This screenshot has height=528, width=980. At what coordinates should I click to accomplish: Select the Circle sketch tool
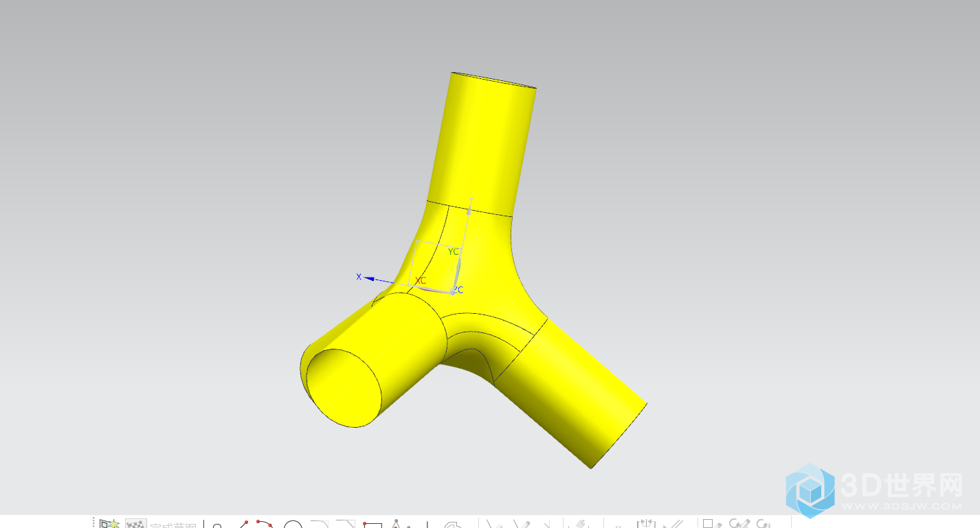[x=293, y=525]
